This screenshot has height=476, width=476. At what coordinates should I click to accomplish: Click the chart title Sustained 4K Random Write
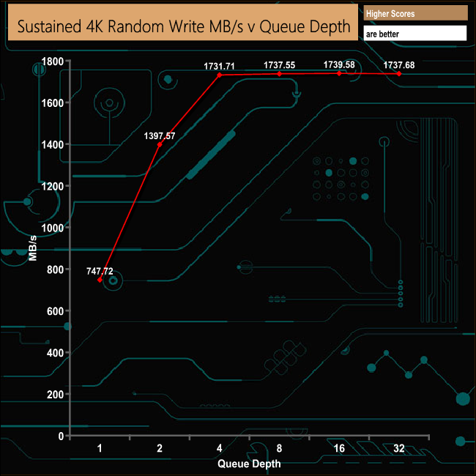183,22
